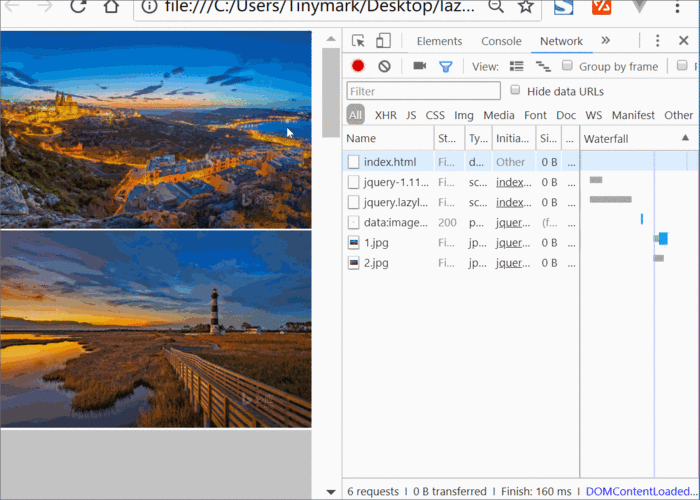Viewport: 700px width, 500px height.
Task: Check the Hide data URLs option
Action: tap(516, 90)
